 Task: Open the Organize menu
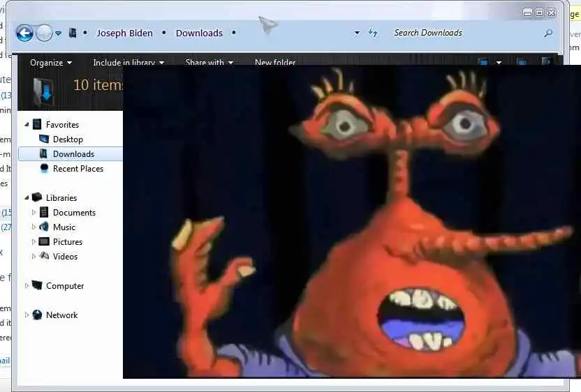[51, 63]
